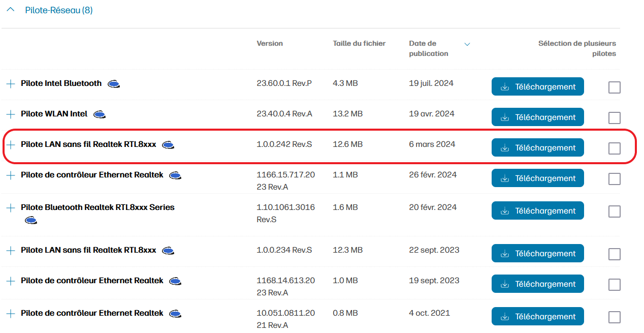Tick the checkbox for Pilote Intel Bluetooth

pos(615,87)
